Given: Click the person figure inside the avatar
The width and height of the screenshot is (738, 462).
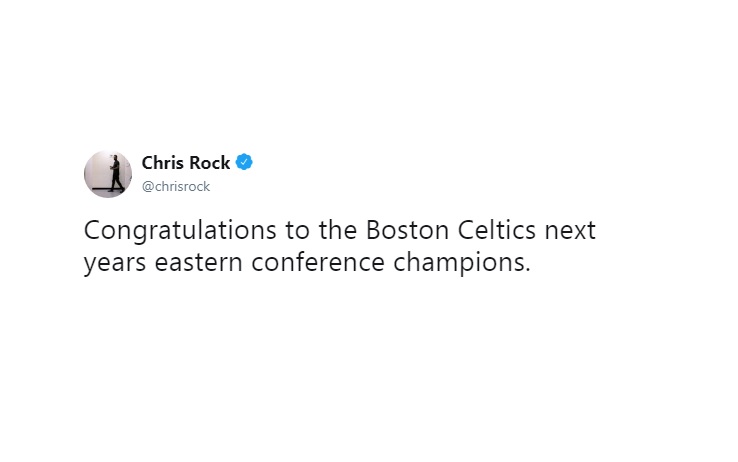Looking at the screenshot, I should [x=115, y=174].
